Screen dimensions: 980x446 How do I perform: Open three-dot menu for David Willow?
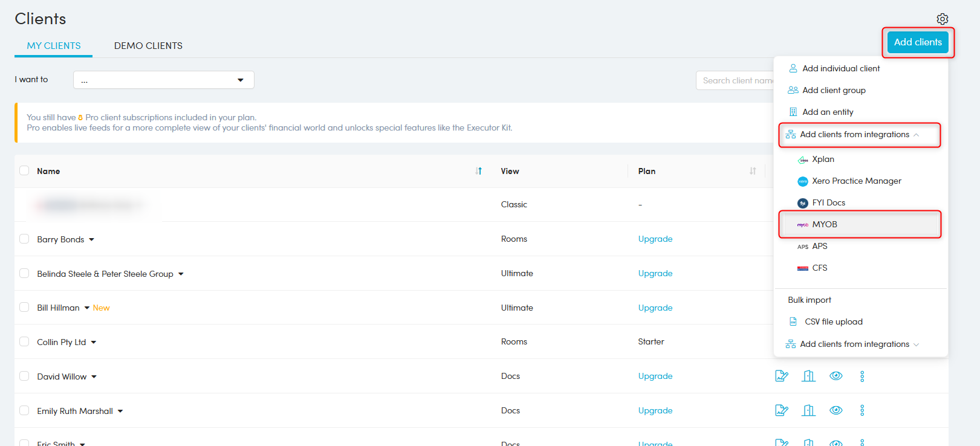(x=862, y=376)
